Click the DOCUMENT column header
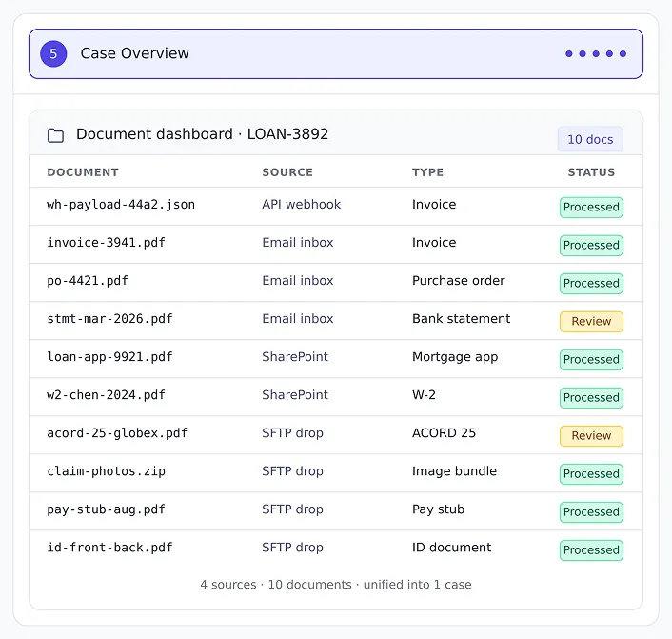672x639 pixels. click(83, 172)
